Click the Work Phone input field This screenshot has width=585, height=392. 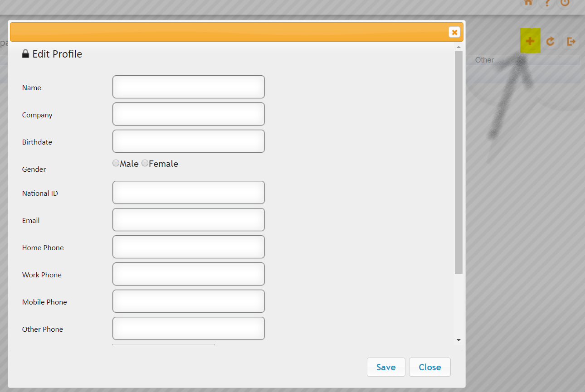pyautogui.click(x=189, y=274)
